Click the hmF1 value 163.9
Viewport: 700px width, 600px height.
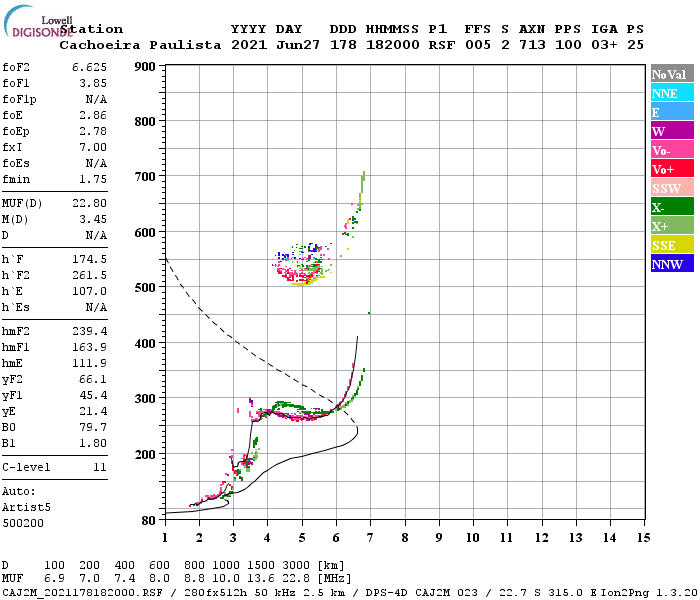89,347
